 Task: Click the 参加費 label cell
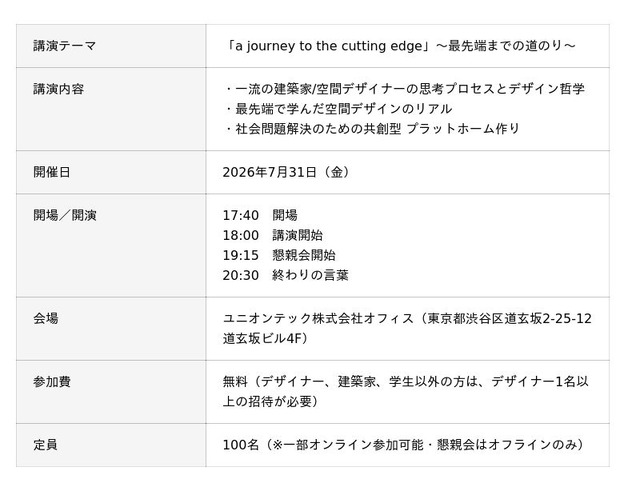point(111,392)
